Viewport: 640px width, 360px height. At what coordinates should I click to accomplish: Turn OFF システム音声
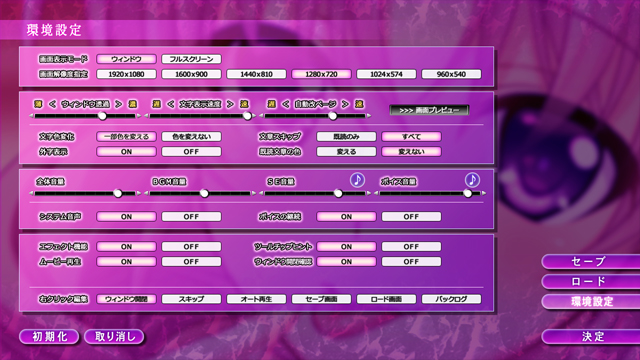191,217
